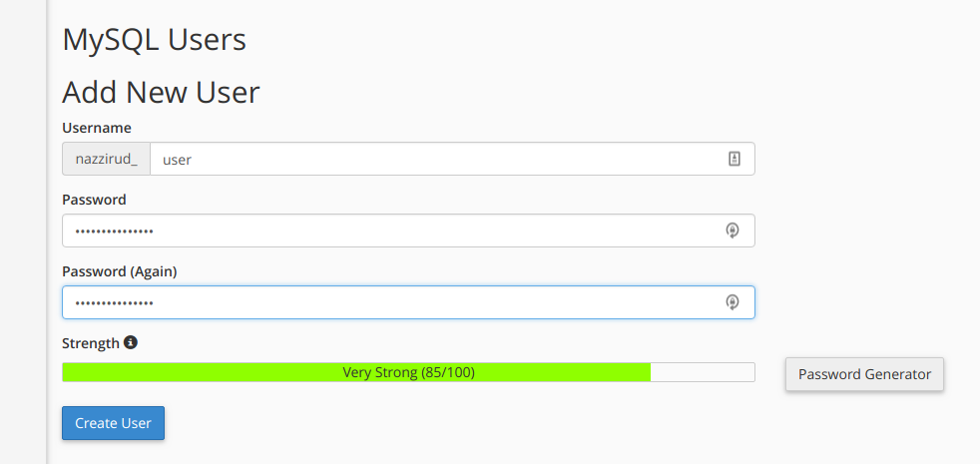Viewport: 980px width, 464px height.
Task: Click the empty white end of strength bar
Action: click(703, 372)
